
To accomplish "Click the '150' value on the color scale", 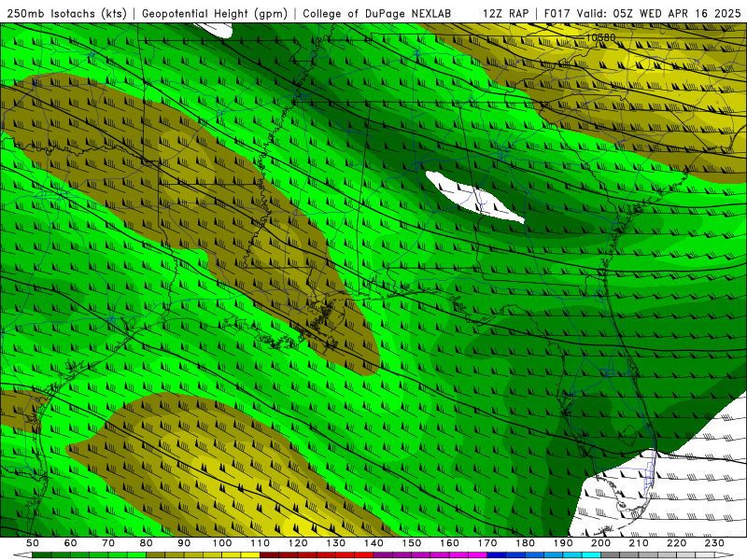I will click(x=412, y=543).
